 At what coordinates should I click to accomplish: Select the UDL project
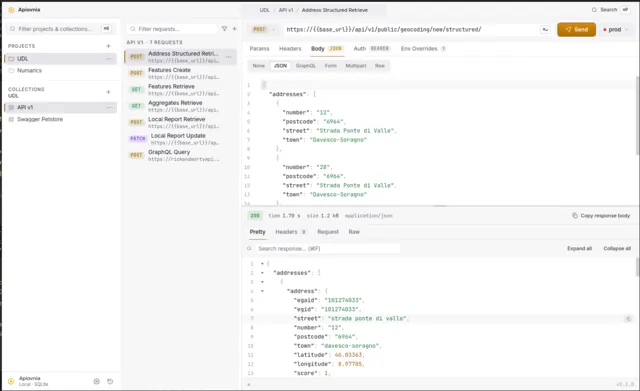pos(60,59)
